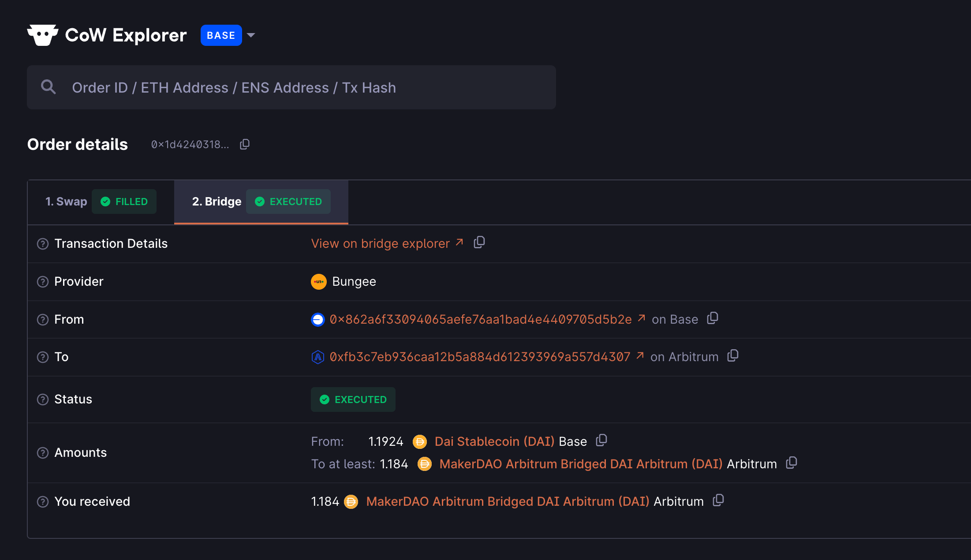971x560 pixels.
Task: Copy the order ID next to Order details
Action: coord(245,145)
